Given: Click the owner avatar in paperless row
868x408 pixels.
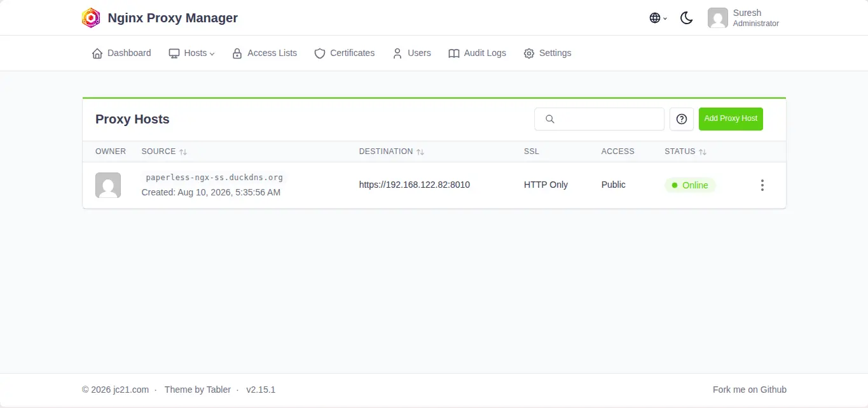Looking at the screenshot, I should point(108,185).
